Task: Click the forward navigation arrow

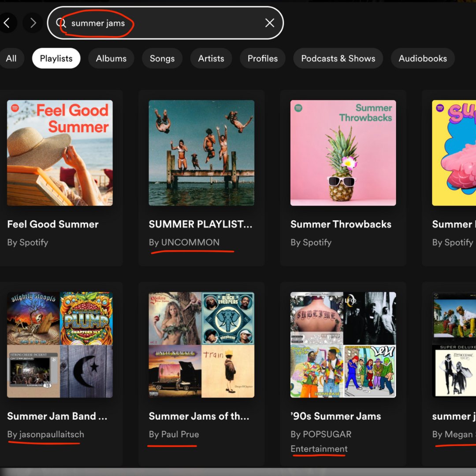Action: pyautogui.click(x=32, y=23)
